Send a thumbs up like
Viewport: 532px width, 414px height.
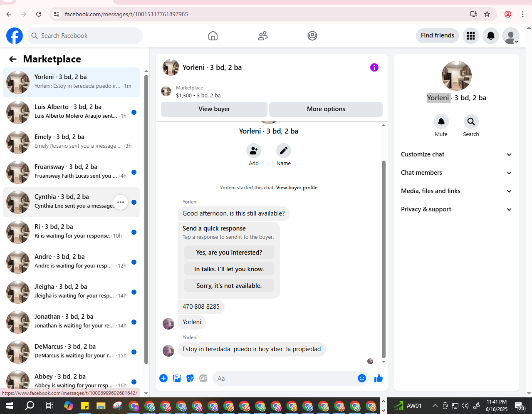(x=379, y=378)
